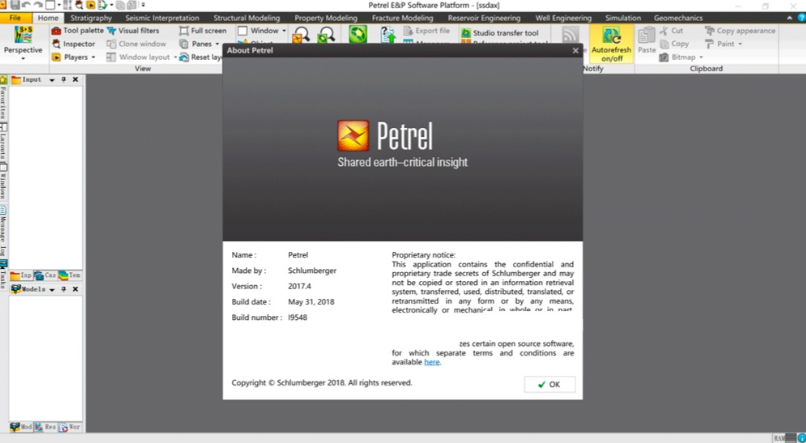This screenshot has width=806, height=443.
Task: Follow the 'here' open source link
Action: tap(431, 362)
